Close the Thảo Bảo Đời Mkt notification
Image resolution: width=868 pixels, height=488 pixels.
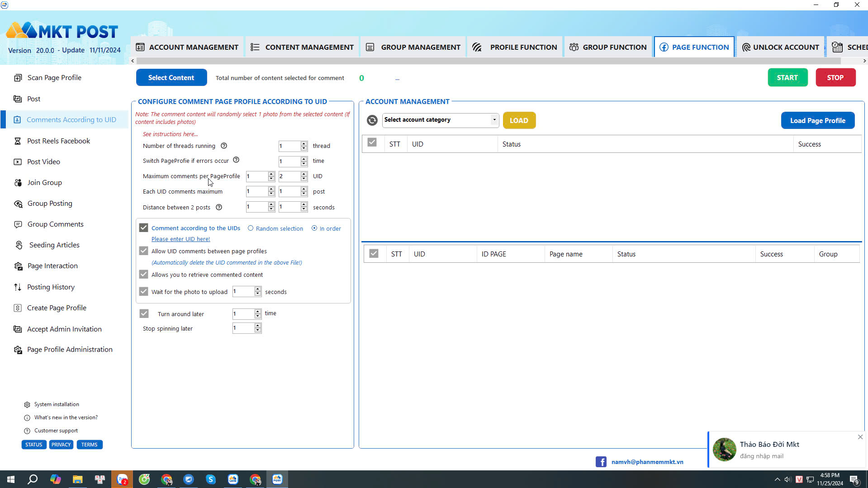[860, 437]
